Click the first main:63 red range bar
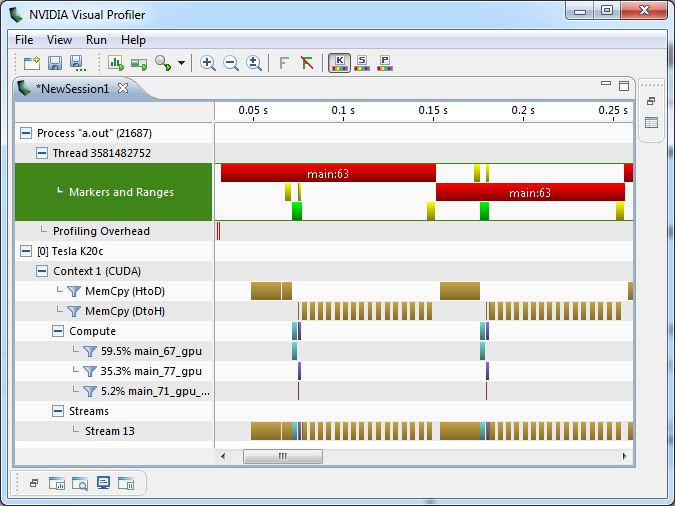Image resolution: width=675 pixels, height=506 pixels. (328, 173)
